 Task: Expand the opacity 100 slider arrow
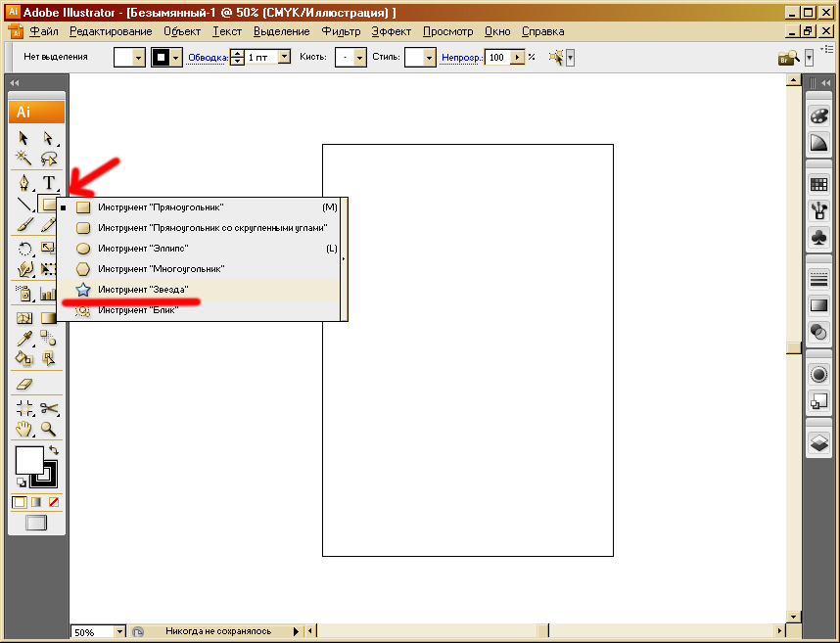point(518,57)
